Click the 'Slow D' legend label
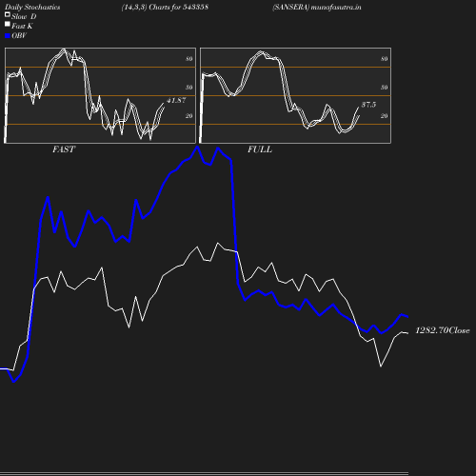The width and height of the screenshot is (476, 476). 24,16
